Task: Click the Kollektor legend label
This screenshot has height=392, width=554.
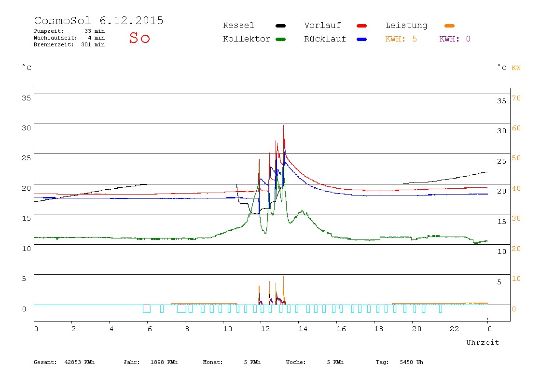Action: click(x=246, y=39)
